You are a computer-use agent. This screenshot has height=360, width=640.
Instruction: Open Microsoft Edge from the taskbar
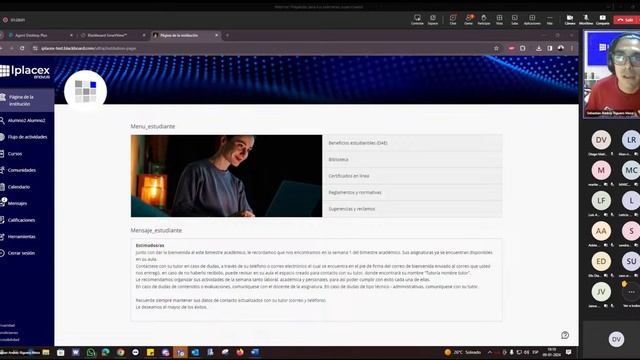click(105, 352)
